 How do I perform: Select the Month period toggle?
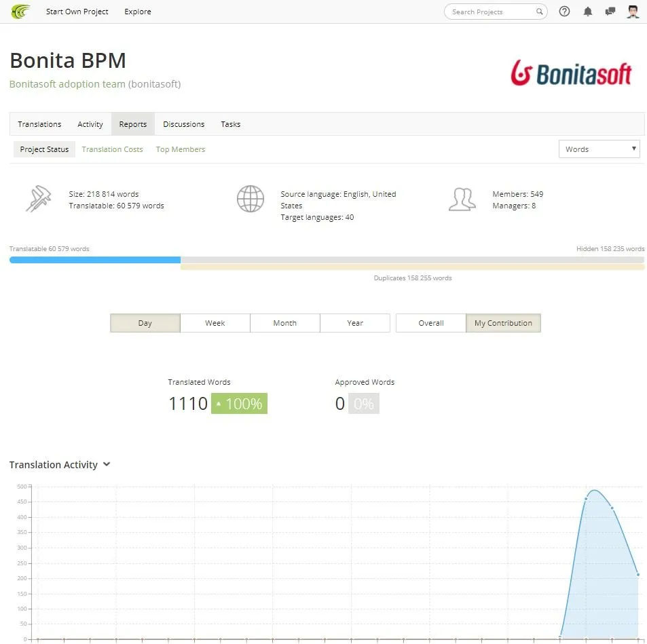[x=284, y=323]
